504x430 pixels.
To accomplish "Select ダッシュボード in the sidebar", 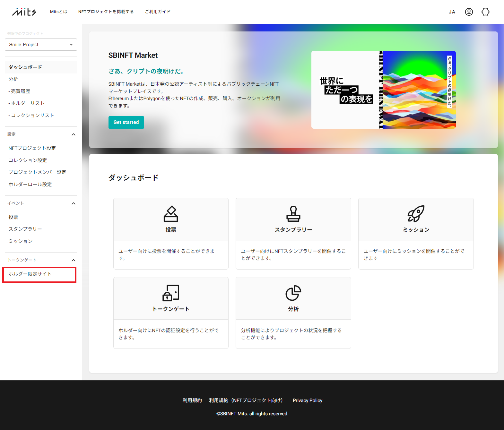I will click(41, 67).
